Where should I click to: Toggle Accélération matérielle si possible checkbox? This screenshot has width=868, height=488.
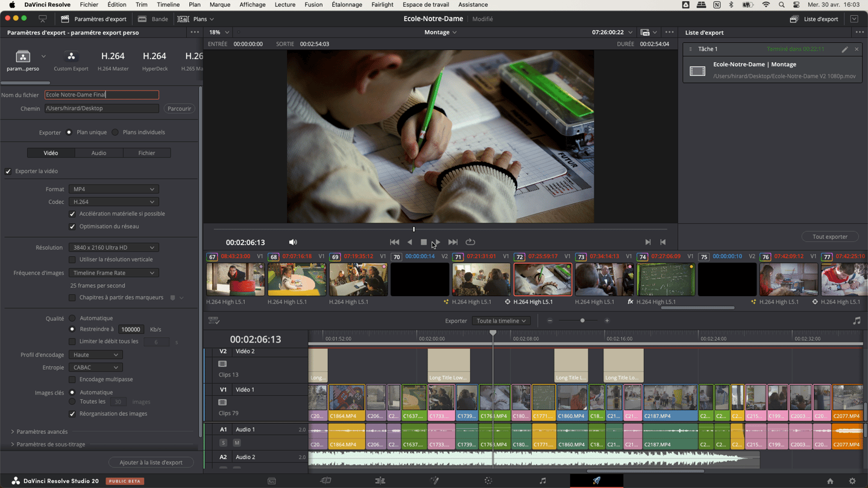click(72, 214)
